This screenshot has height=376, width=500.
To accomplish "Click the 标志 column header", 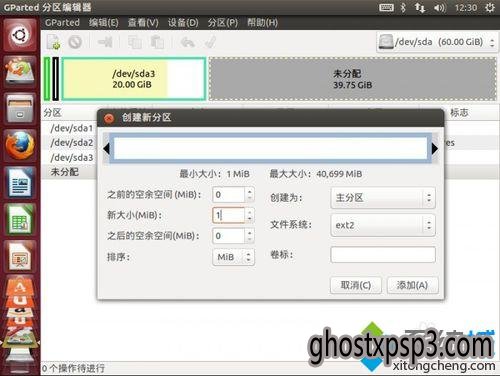I will click(459, 113).
